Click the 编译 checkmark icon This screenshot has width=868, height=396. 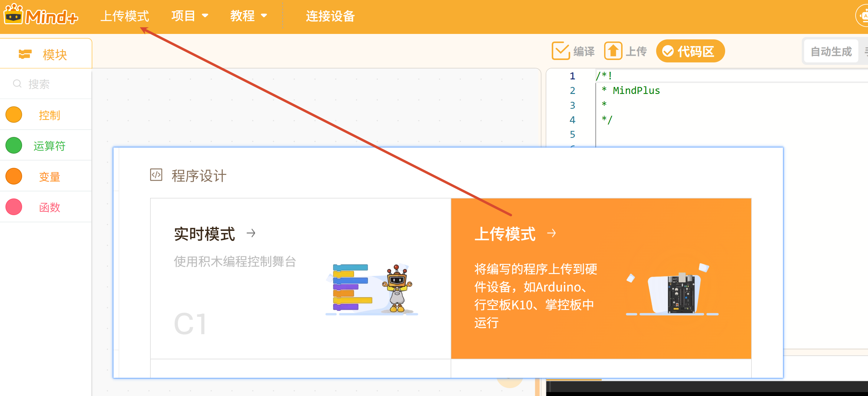click(561, 51)
